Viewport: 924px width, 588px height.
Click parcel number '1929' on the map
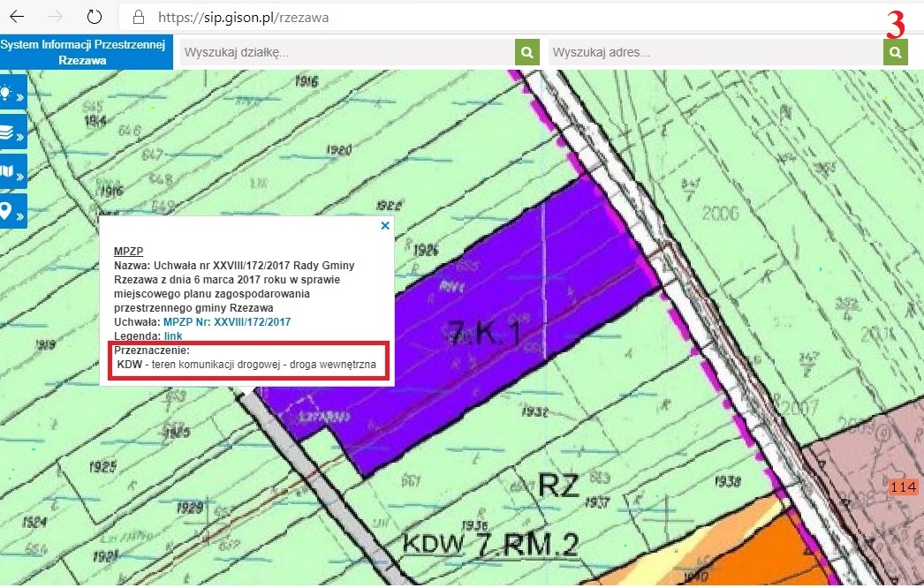190,508
